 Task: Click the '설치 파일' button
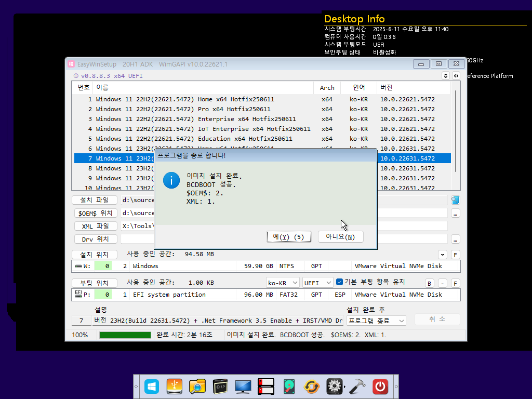click(95, 200)
